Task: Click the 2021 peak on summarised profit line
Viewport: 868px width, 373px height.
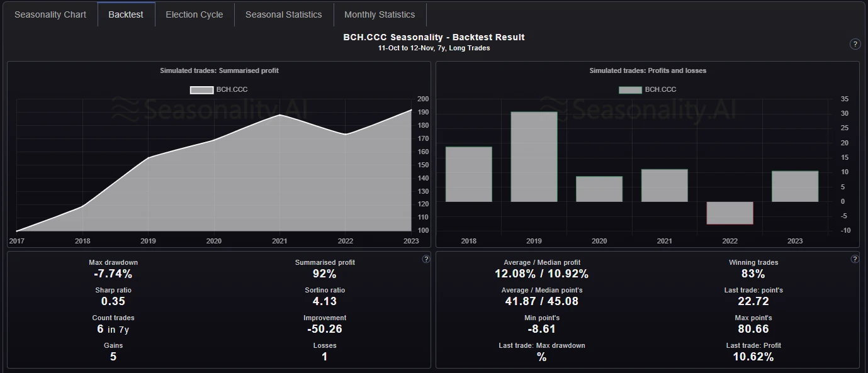Action: 279,115
